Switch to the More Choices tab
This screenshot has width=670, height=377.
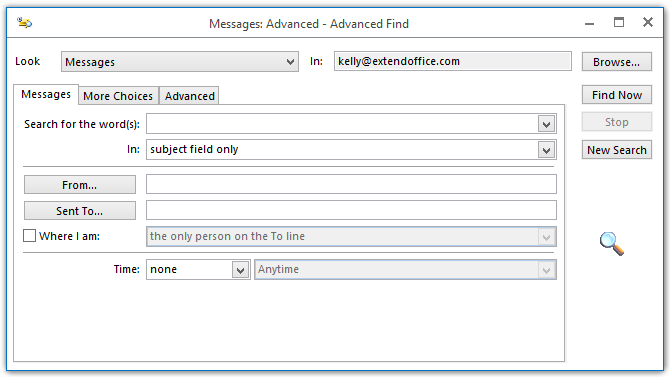click(118, 96)
